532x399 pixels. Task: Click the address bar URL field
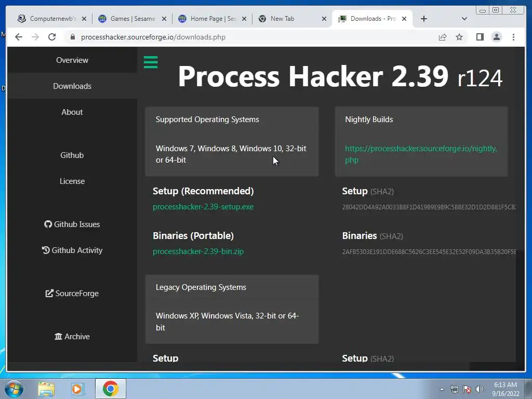251,37
